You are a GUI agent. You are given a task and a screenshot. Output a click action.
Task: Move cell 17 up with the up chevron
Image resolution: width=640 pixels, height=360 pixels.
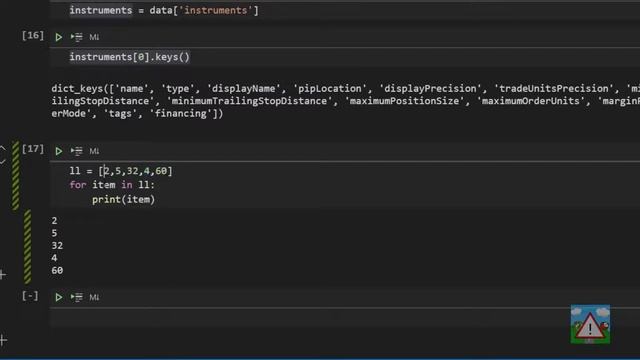click(3, 148)
